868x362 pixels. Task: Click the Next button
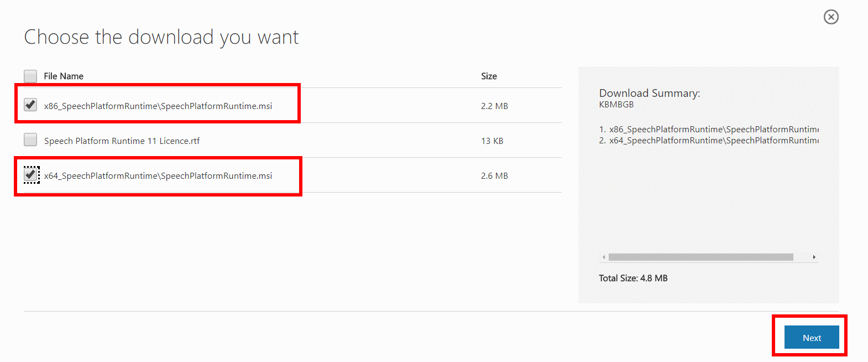click(x=812, y=337)
